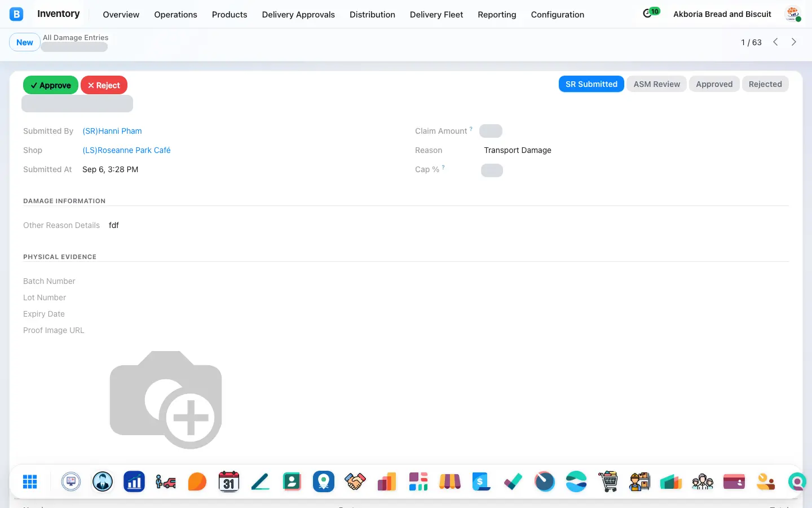
Task: Reject the damage entry
Action: (x=104, y=85)
